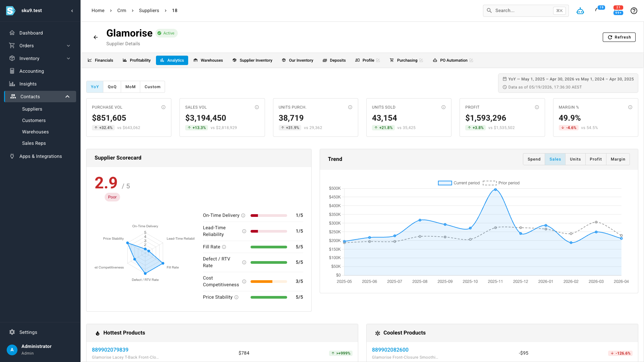The width and height of the screenshot is (644, 362).
Task: Toggle Current period legend swatch
Action: pos(445,183)
